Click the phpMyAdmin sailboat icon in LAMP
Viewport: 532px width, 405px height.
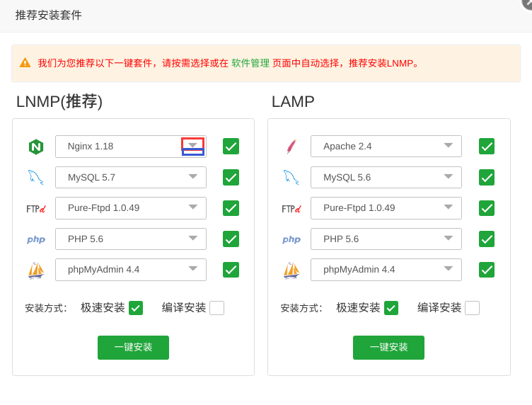[x=291, y=270]
